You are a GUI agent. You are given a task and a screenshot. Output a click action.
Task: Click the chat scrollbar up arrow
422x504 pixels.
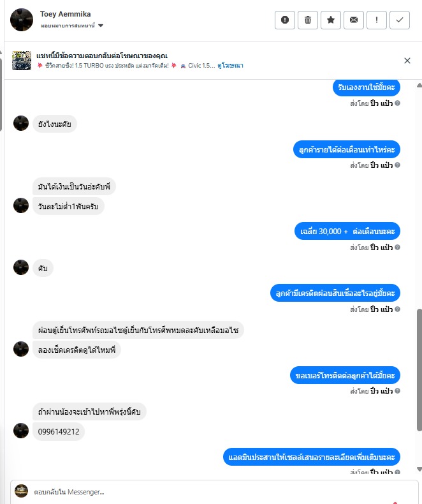click(x=419, y=85)
